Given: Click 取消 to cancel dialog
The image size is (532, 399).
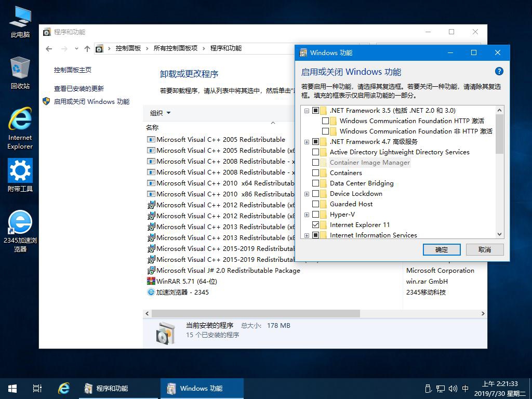Looking at the screenshot, I should point(485,250).
